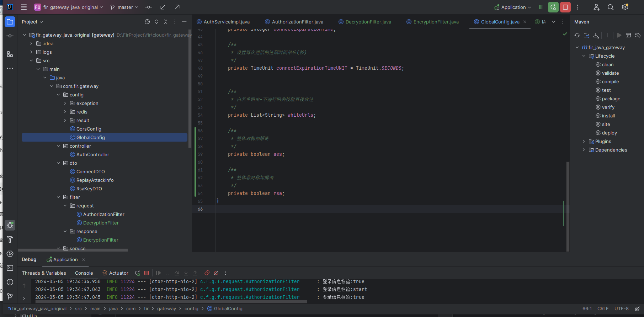Switch to DecryptionFilter.java tab

[365, 22]
